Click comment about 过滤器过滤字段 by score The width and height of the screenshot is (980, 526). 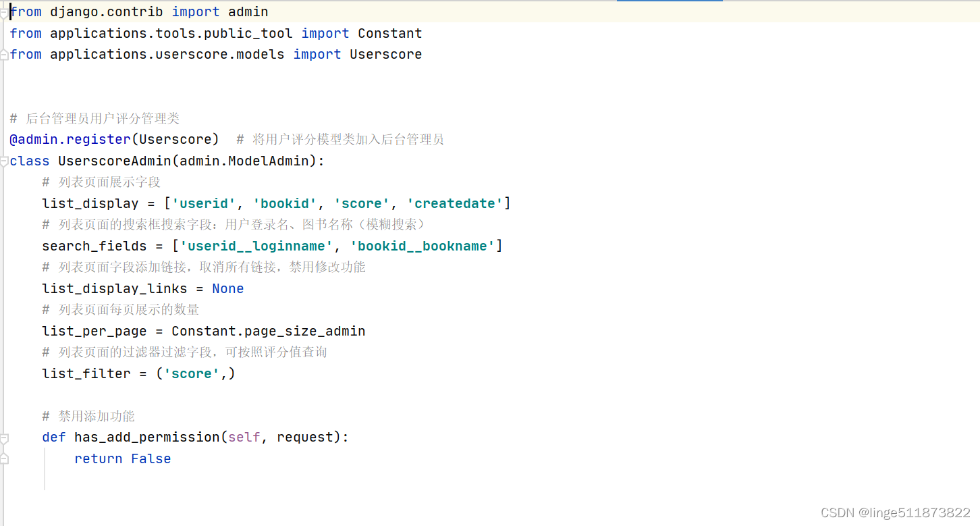(x=184, y=352)
